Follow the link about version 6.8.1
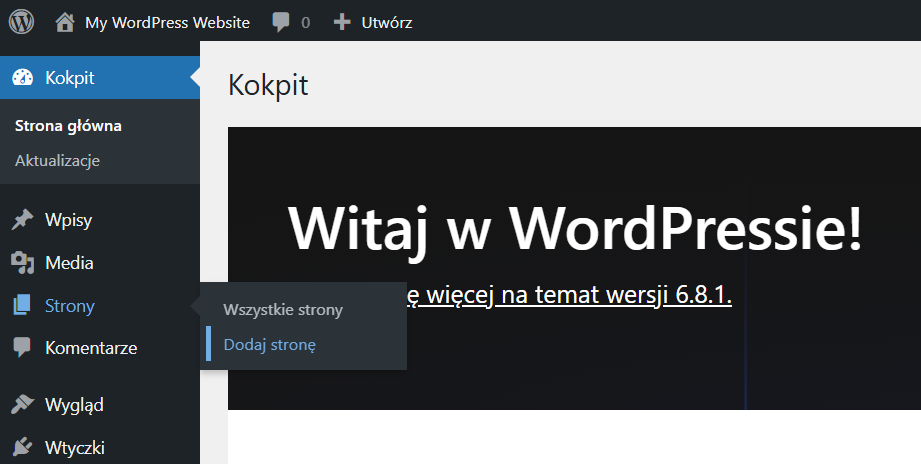921x464 pixels. pyautogui.click(x=569, y=295)
